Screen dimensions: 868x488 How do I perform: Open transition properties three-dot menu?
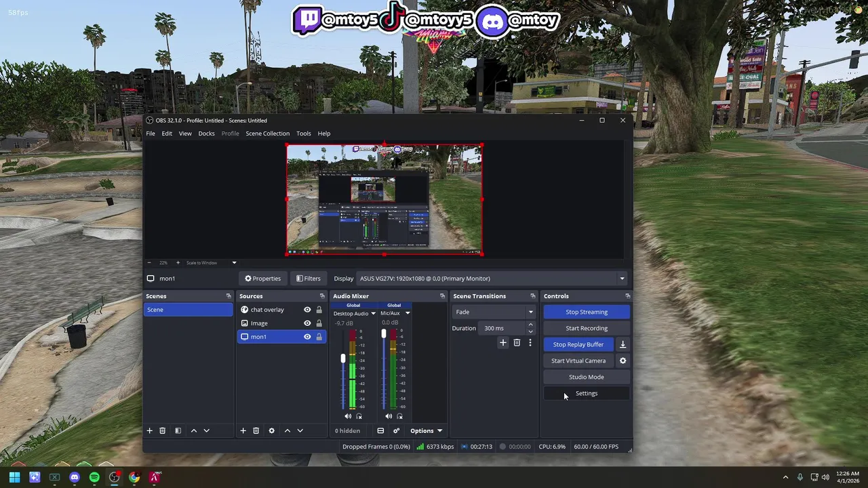pyautogui.click(x=530, y=343)
